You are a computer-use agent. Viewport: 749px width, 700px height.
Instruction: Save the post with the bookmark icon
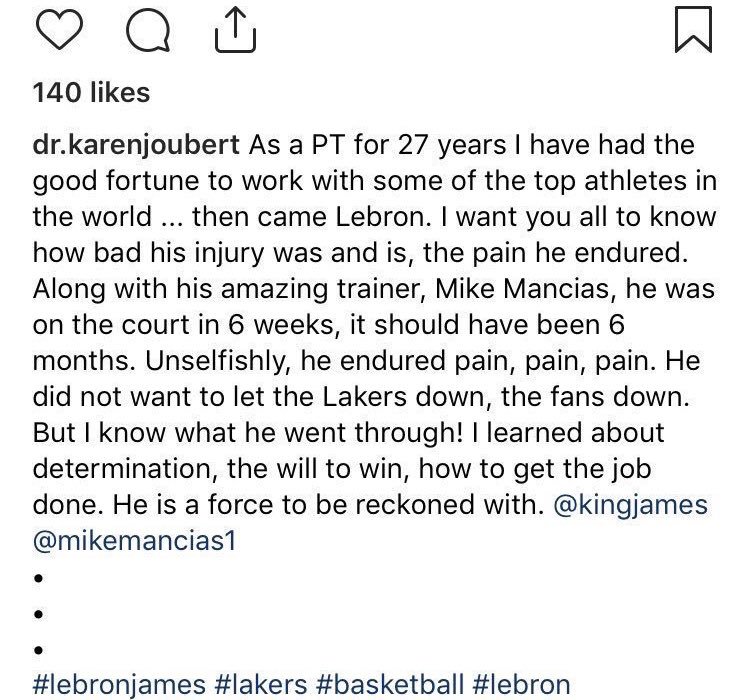point(693,31)
